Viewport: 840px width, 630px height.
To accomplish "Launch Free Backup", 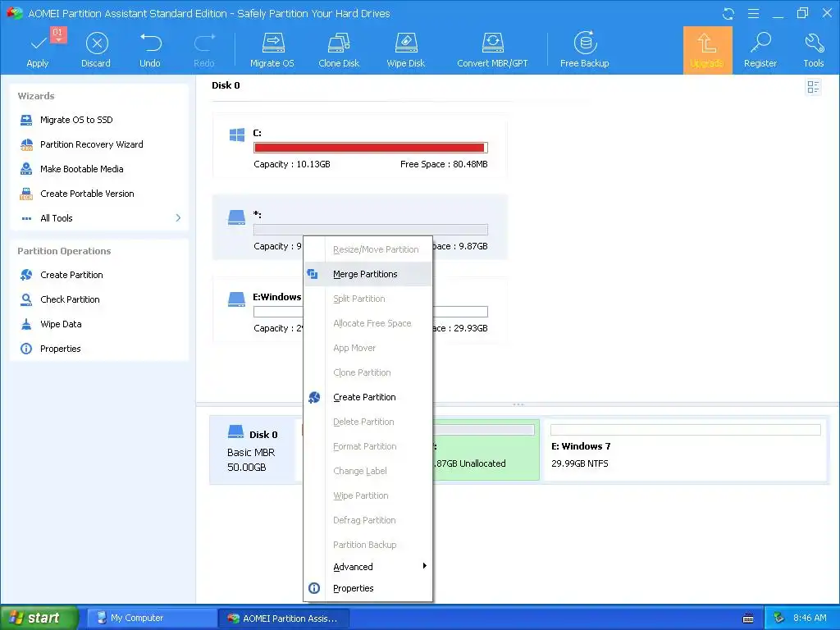I will [584, 49].
